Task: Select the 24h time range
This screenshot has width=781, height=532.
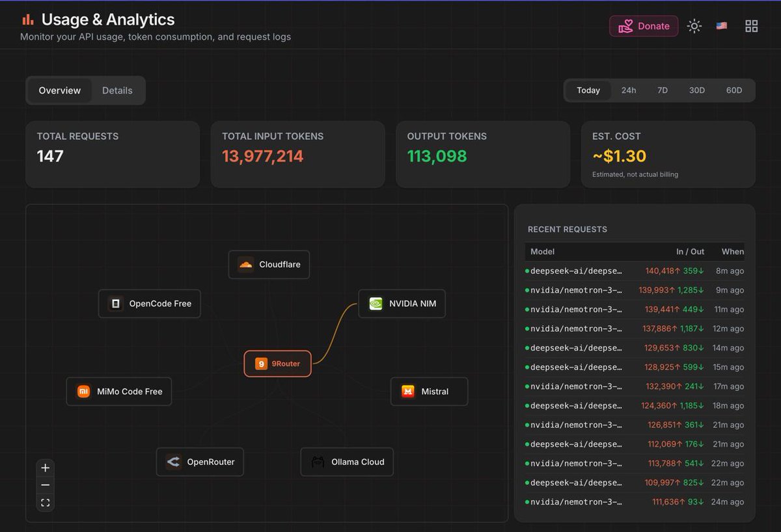Action: 629,90
